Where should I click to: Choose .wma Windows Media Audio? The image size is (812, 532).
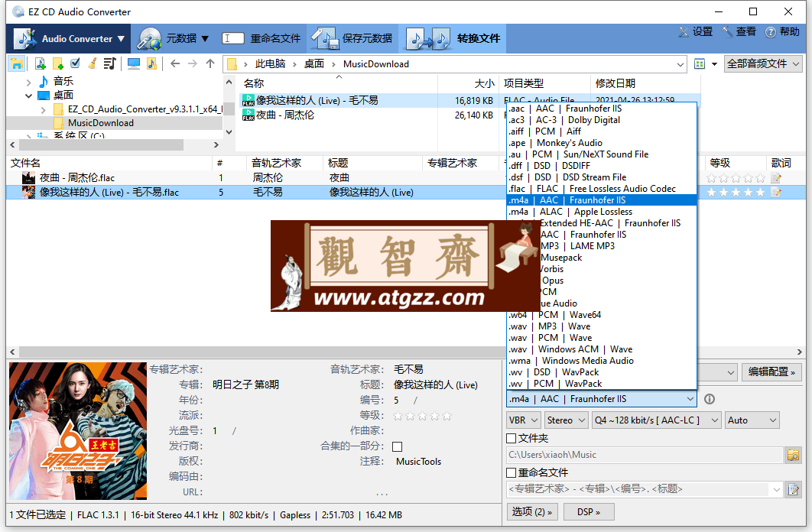[x=601, y=361]
